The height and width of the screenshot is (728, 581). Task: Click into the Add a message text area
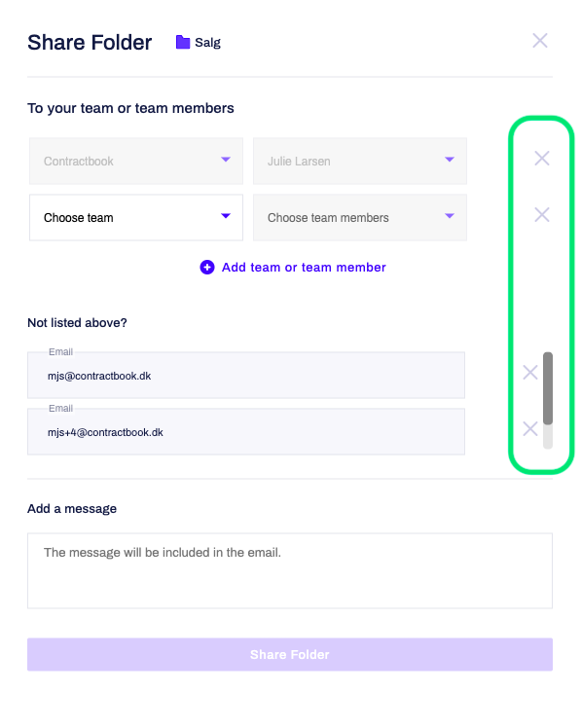coord(290,570)
